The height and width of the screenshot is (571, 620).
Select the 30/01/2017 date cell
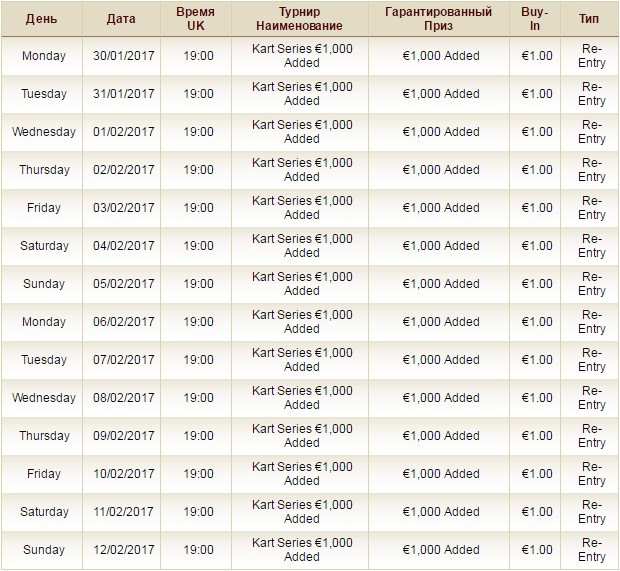124,56
